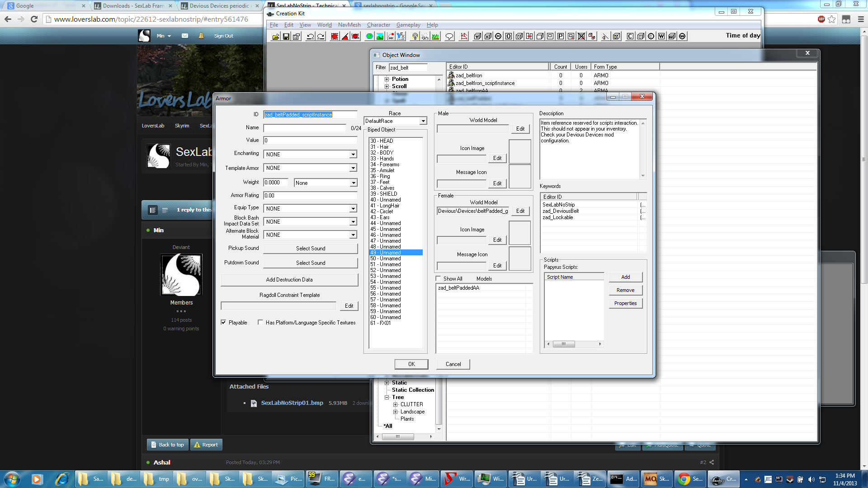Open Chrome from the Windows taskbar
The height and width of the screenshot is (488, 868).
point(690,479)
